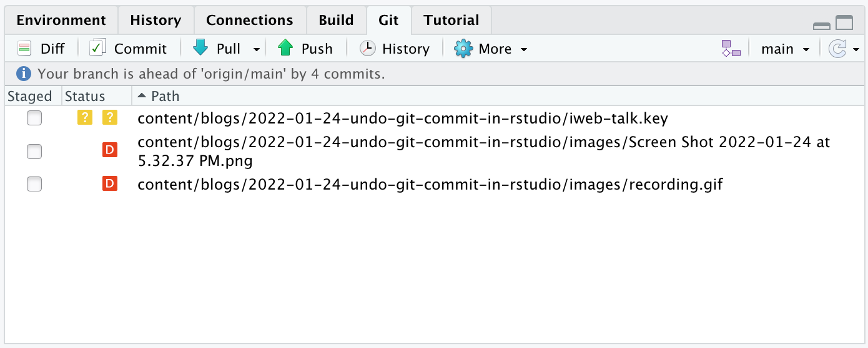Open the main branch switcher dropdown
Screen dimensions: 868x348
pos(784,49)
